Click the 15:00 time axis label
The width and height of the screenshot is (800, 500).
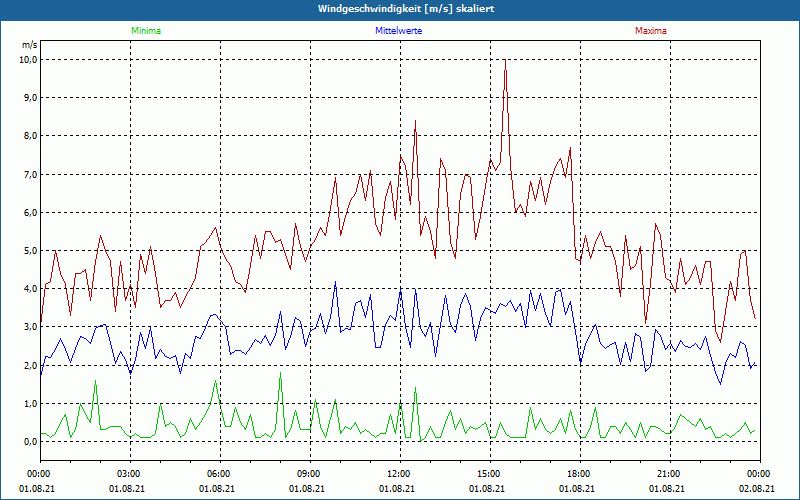(x=488, y=474)
